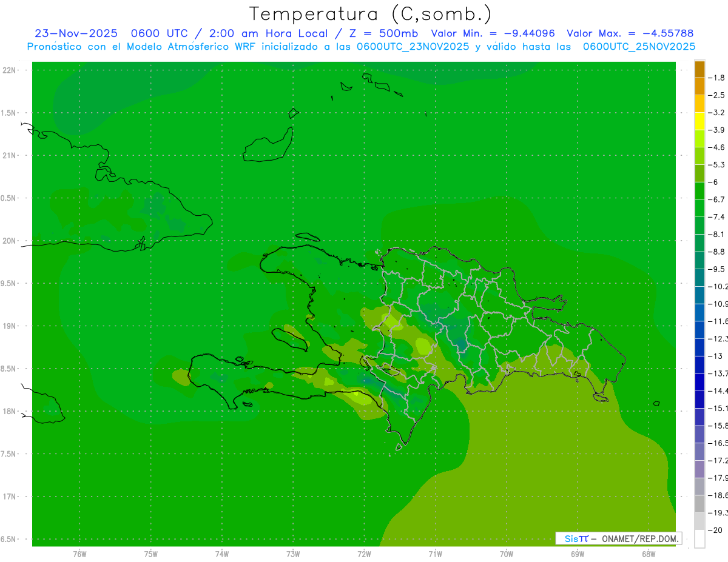Click the '22N' latitude label
The image size is (728, 562).
point(10,70)
